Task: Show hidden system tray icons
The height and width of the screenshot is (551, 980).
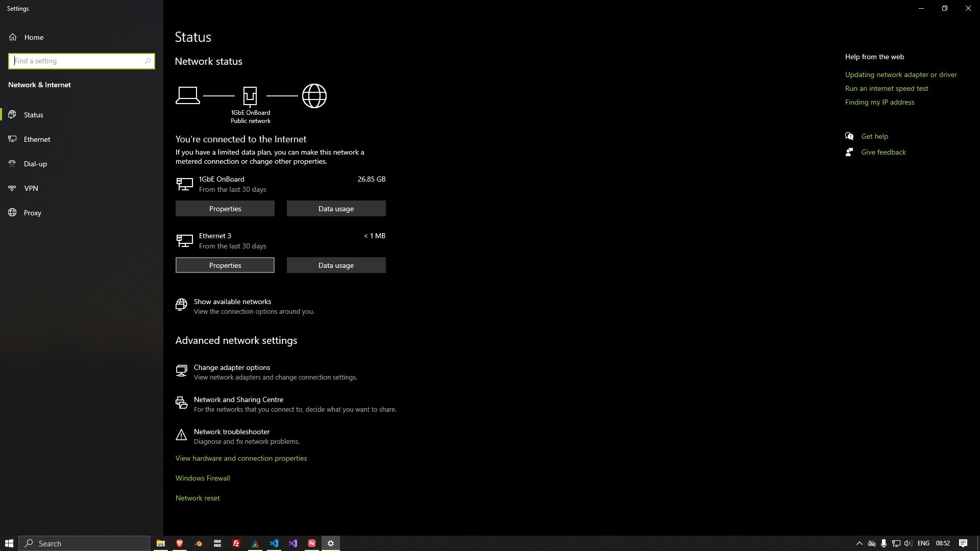Action: pos(859,543)
